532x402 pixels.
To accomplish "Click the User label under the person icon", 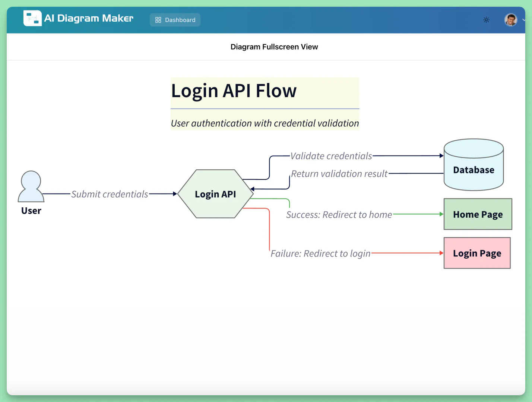I will tap(31, 211).
